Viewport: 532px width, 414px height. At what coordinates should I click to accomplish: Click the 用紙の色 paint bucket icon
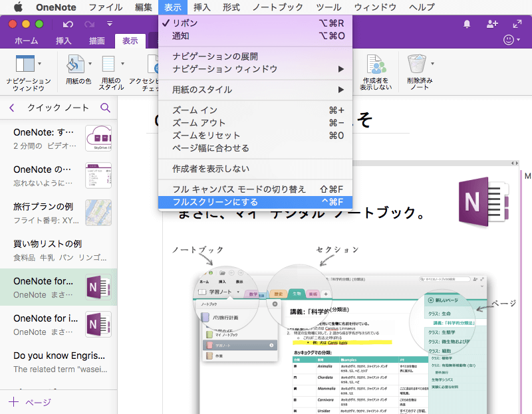(75, 64)
